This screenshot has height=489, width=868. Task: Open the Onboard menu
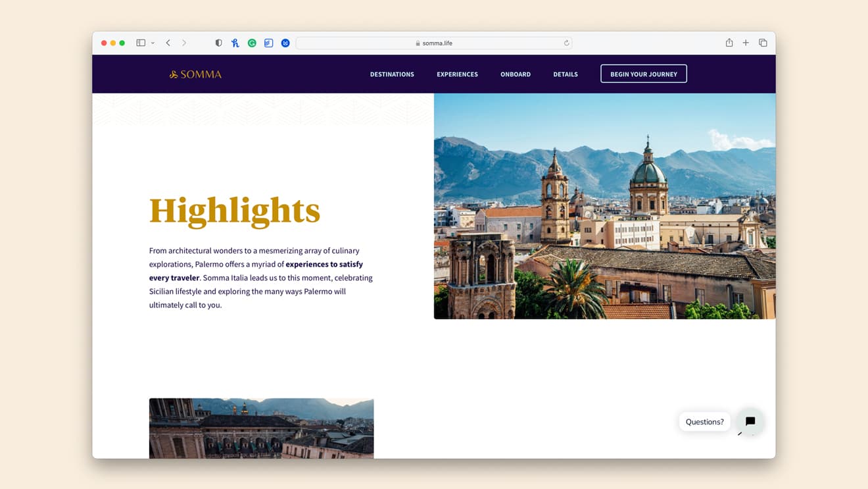point(516,74)
